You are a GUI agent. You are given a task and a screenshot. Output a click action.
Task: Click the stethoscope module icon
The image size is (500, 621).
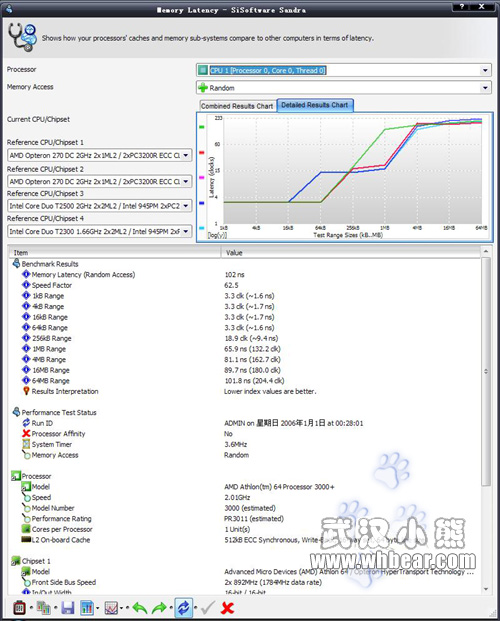coord(22,37)
